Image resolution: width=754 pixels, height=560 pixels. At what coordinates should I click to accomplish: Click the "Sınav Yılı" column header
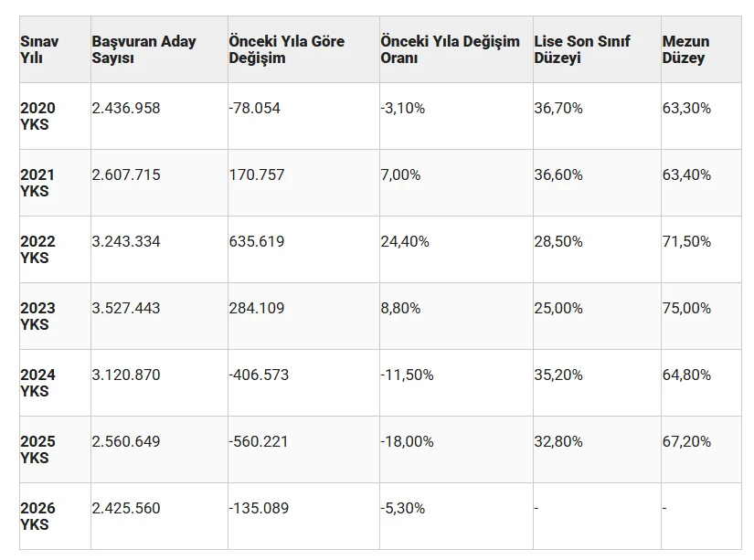click(x=37, y=49)
